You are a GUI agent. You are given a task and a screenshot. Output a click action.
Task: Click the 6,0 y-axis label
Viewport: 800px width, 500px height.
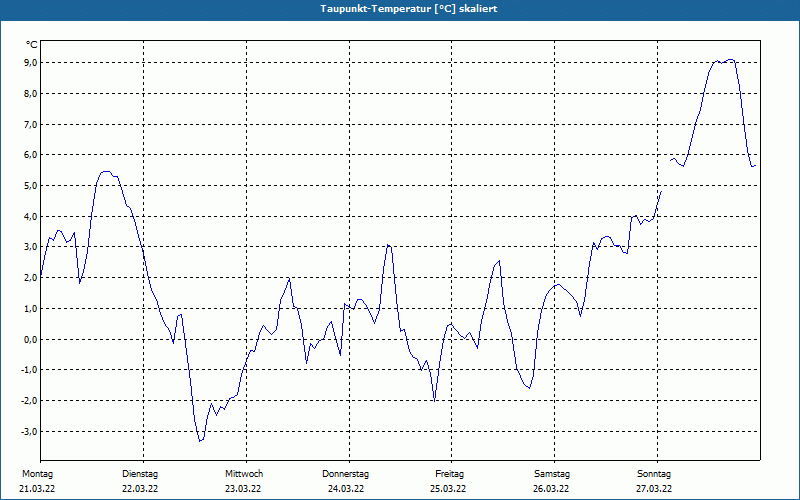click(x=31, y=155)
